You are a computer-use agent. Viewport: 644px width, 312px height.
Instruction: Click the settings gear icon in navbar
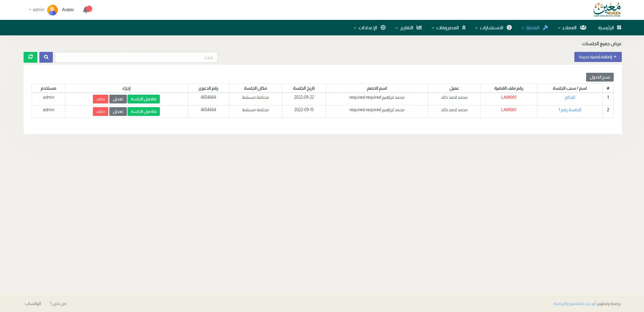[383, 28]
